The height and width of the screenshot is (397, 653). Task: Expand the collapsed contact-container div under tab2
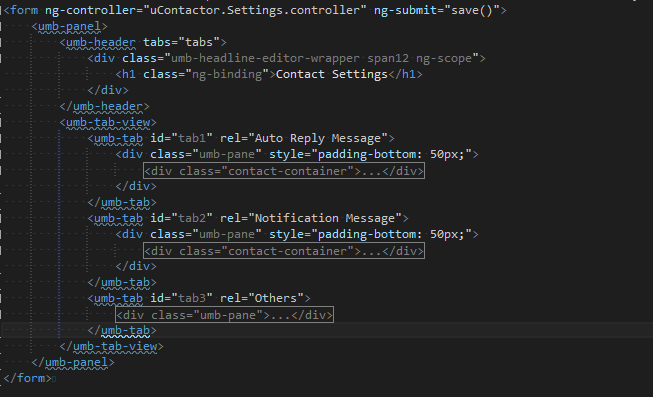[x=284, y=251]
